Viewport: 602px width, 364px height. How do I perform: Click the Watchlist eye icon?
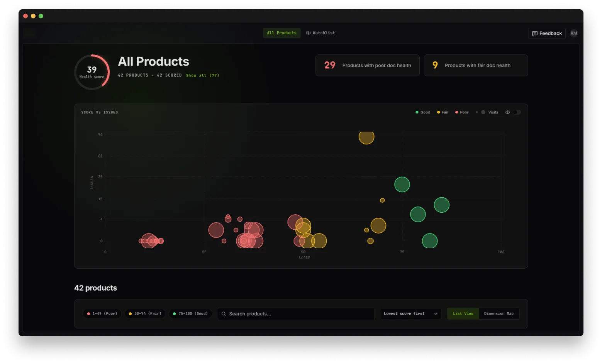coord(309,33)
